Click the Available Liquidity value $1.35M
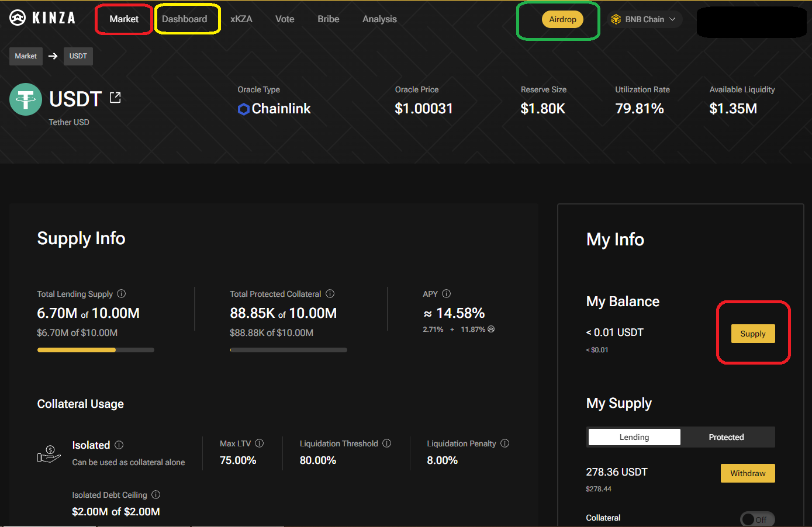This screenshot has width=812, height=527. pos(733,109)
